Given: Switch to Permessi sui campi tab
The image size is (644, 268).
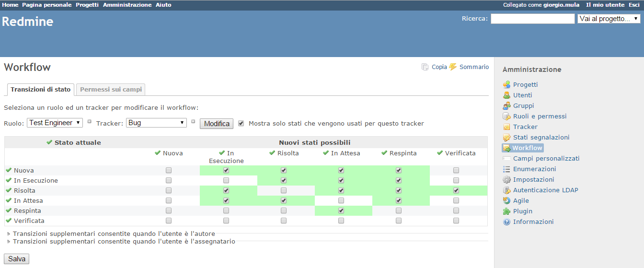Looking at the screenshot, I should coord(111,90).
